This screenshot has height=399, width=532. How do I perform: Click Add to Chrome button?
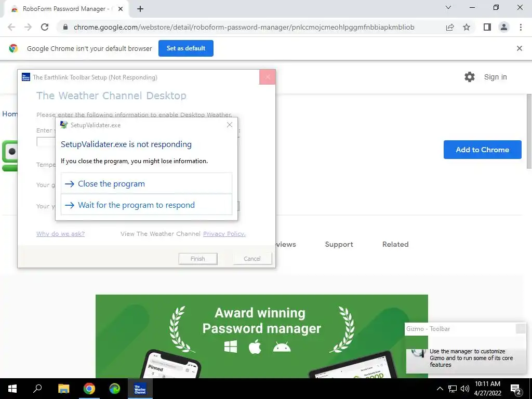(483, 150)
